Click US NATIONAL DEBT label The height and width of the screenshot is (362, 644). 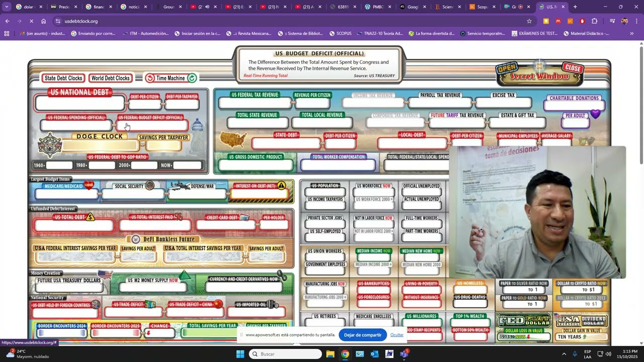tap(79, 92)
